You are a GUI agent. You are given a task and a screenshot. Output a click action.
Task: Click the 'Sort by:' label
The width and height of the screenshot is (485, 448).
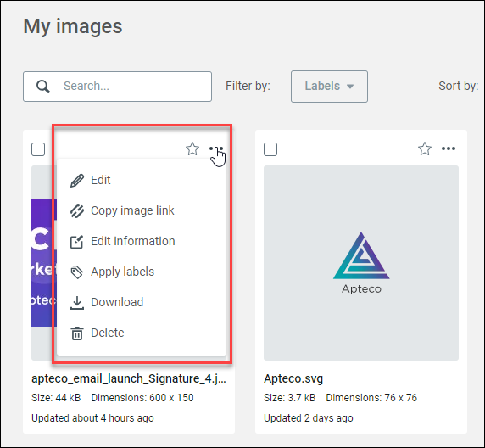(x=459, y=86)
